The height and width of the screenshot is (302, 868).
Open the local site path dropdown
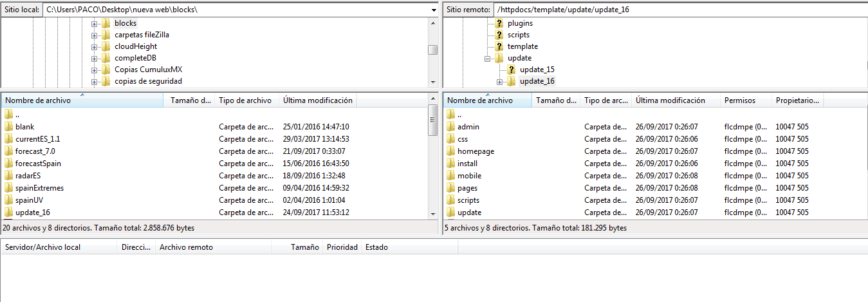(x=434, y=10)
